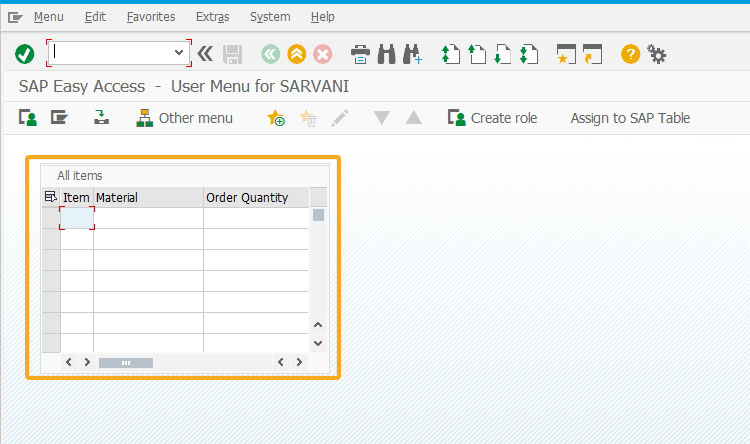Click the table scroll up arrow
The height and width of the screenshot is (444, 750).
[318, 325]
